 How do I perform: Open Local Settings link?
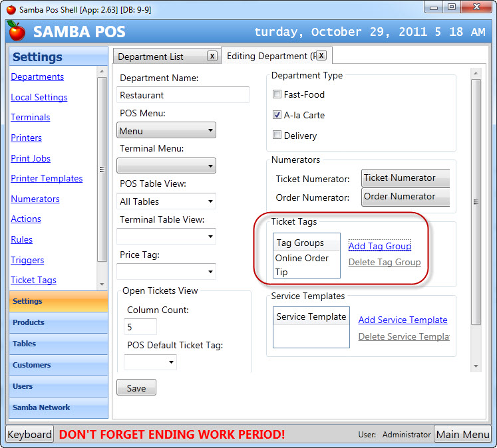point(39,97)
